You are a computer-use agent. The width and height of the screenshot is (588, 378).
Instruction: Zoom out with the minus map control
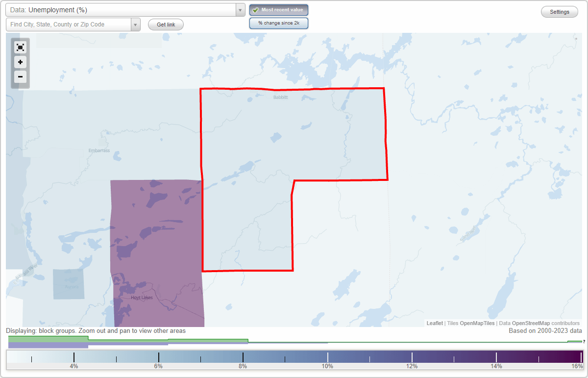pyautogui.click(x=20, y=77)
